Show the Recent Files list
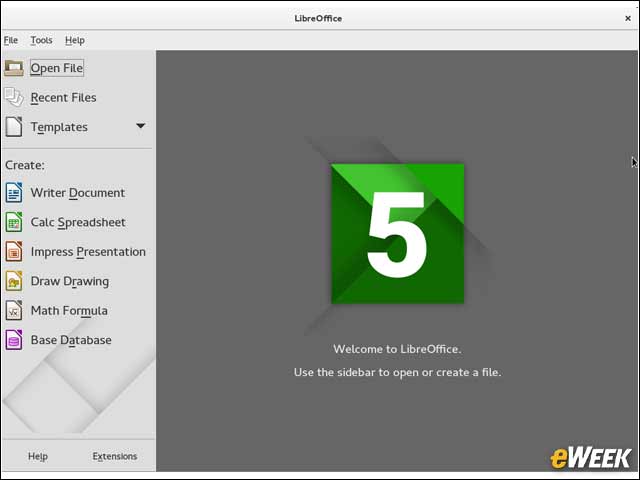 (x=64, y=98)
